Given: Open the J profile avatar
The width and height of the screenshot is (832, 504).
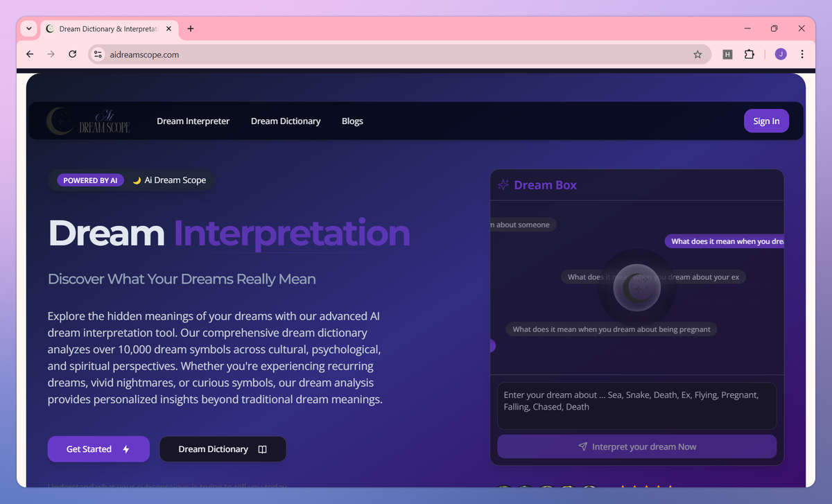Looking at the screenshot, I should tap(781, 54).
